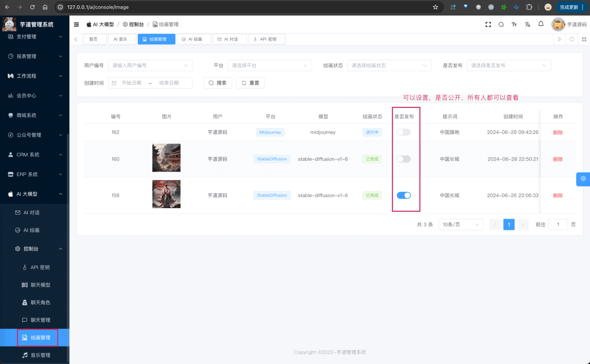Click the search magnifier icon in the top bar
This screenshot has height=364, width=590.
501,24
